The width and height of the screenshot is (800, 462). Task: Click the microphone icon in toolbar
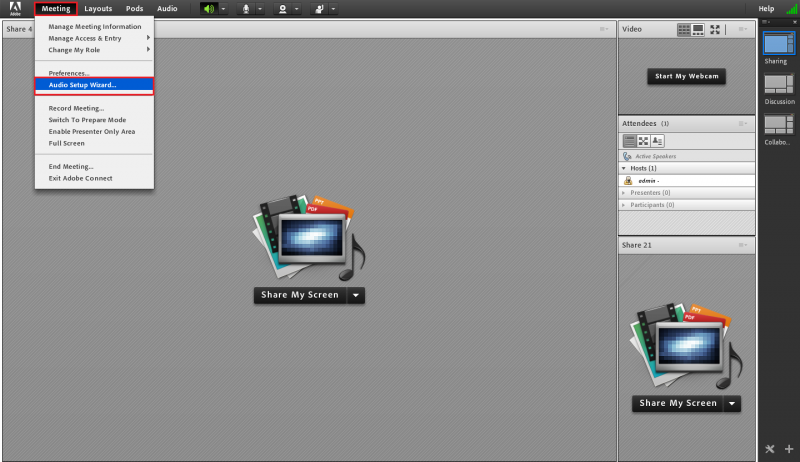[x=246, y=8]
